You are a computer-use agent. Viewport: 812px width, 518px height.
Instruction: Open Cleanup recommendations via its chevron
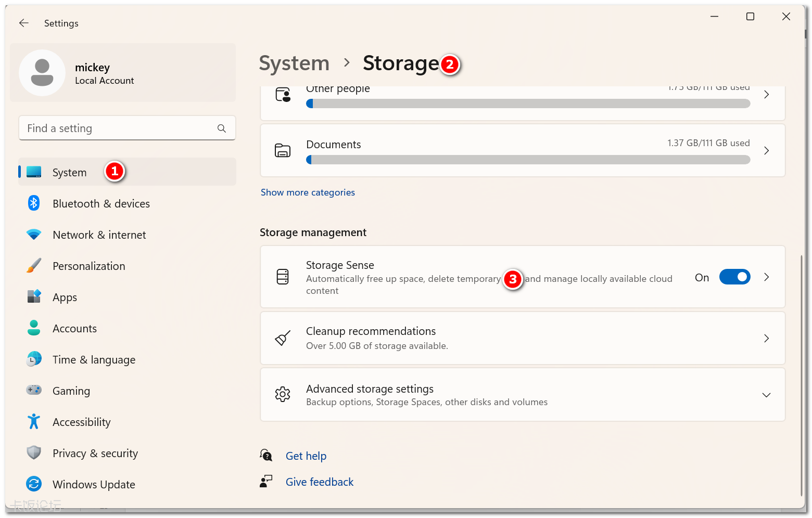pos(766,338)
